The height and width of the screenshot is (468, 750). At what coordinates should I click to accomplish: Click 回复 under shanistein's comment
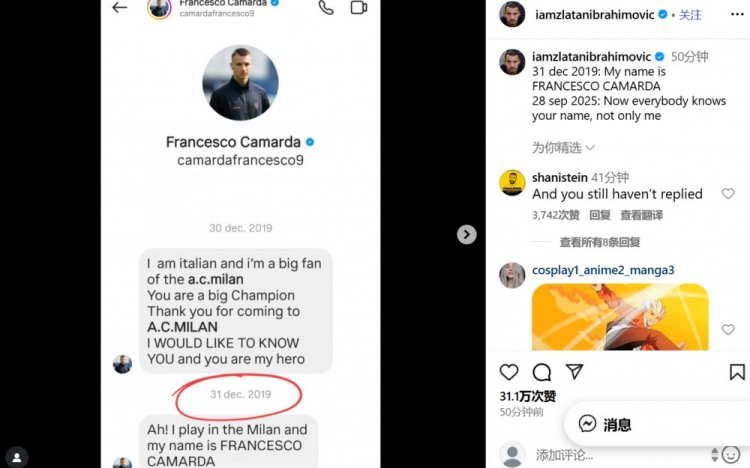pyautogui.click(x=600, y=215)
